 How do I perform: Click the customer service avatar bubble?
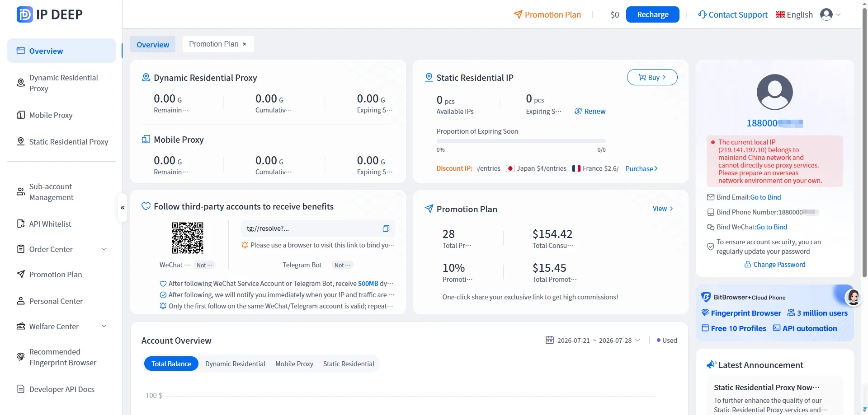[x=854, y=297]
